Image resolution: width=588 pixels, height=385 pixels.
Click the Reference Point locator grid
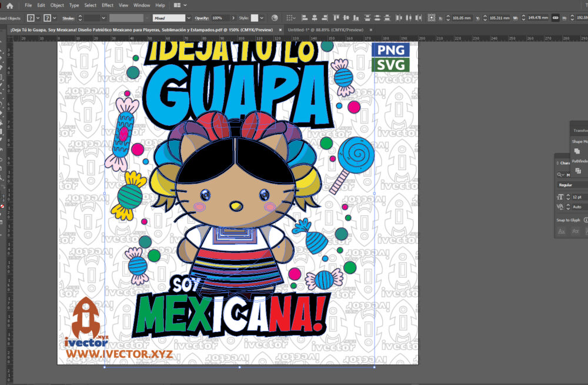coord(432,18)
